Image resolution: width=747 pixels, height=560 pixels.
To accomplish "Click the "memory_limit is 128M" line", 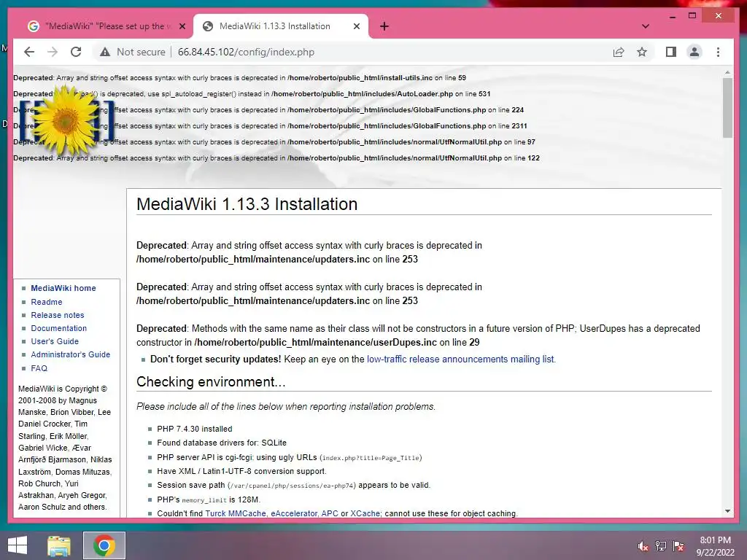I will click(x=209, y=499).
